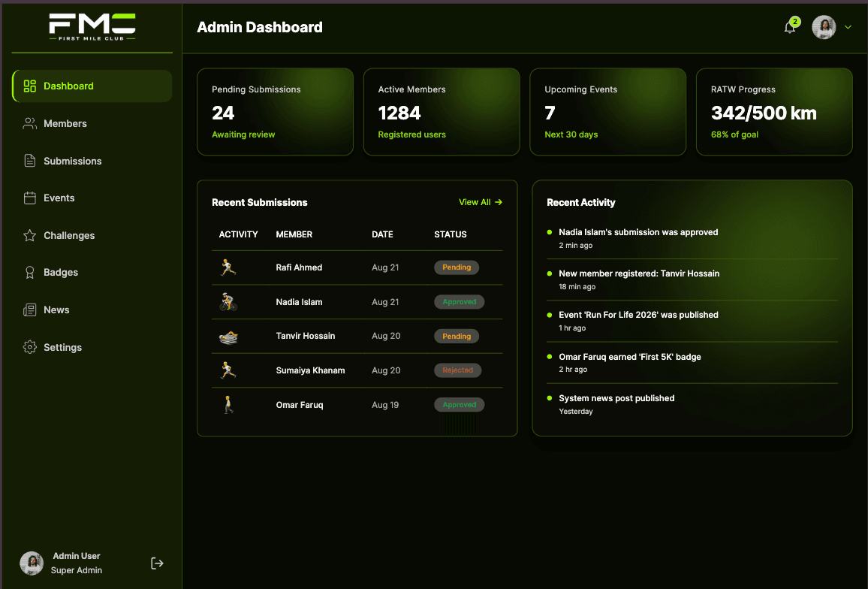
Task: Click running activity icon in Rafi Ahmed row
Action: tap(228, 267)
